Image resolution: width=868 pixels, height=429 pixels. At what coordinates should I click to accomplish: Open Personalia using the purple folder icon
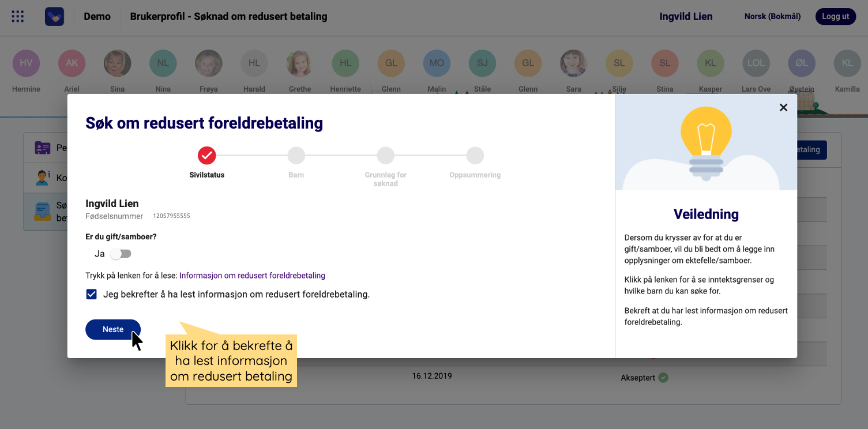coord(42,148)
